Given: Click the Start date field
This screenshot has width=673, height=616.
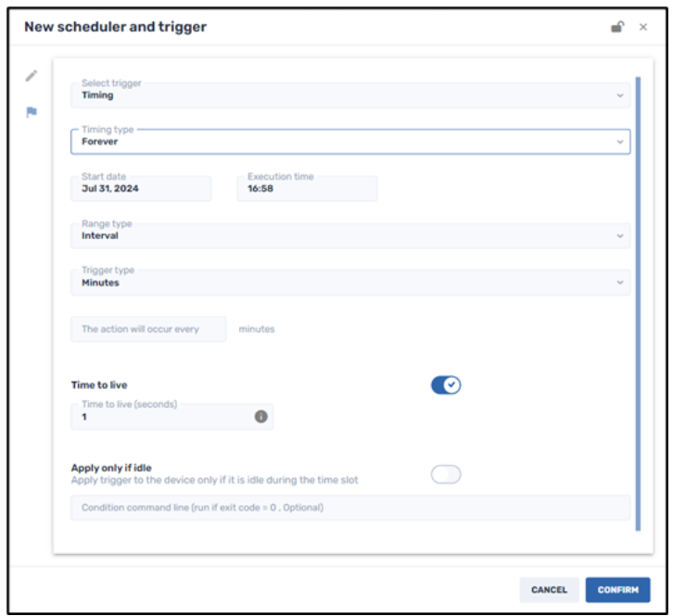Looking at the screenshot, I should click(x=141, y=188).
